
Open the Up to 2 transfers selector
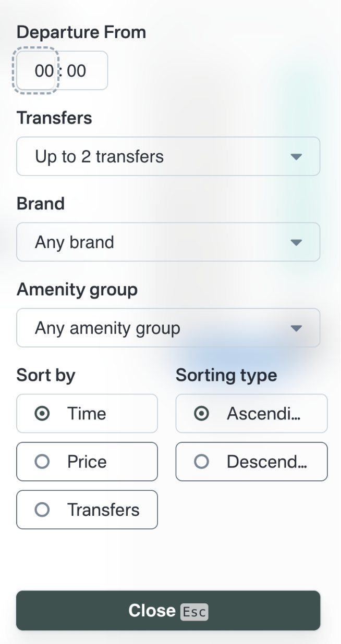pos(168,156)
